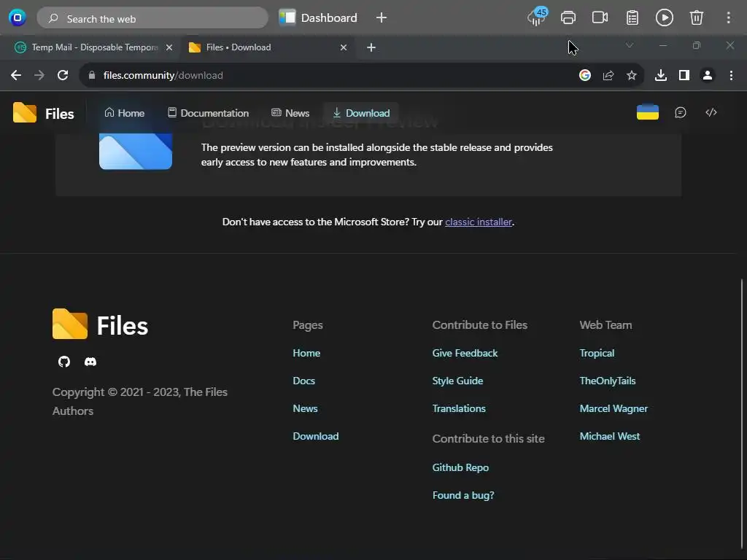Open the Dashboard tab icon
This screenshot has height=560, width=747.
287,17
